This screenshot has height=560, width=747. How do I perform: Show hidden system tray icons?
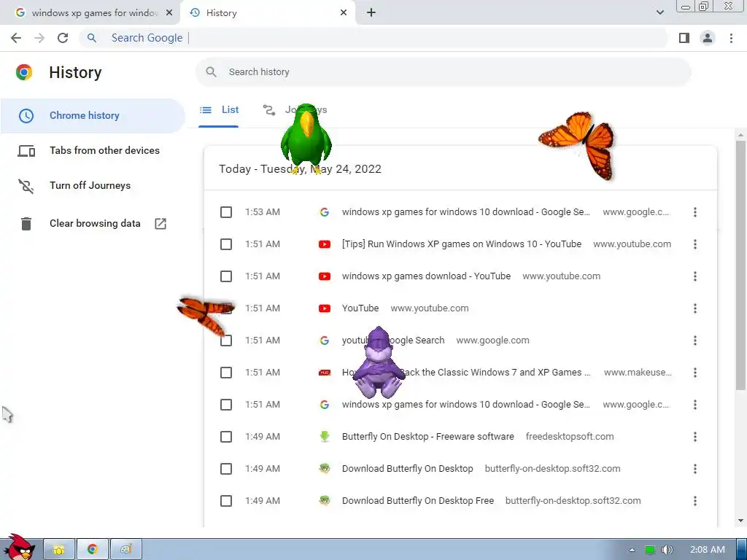[632, 550]
